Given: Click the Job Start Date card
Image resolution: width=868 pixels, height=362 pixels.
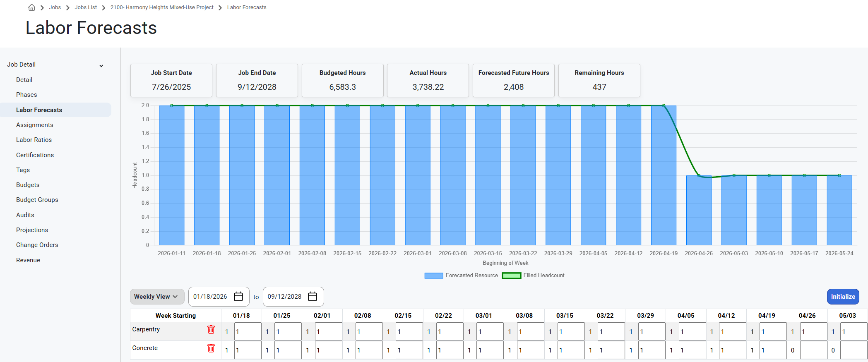Looking at the screenshot, I should (171, 80).
